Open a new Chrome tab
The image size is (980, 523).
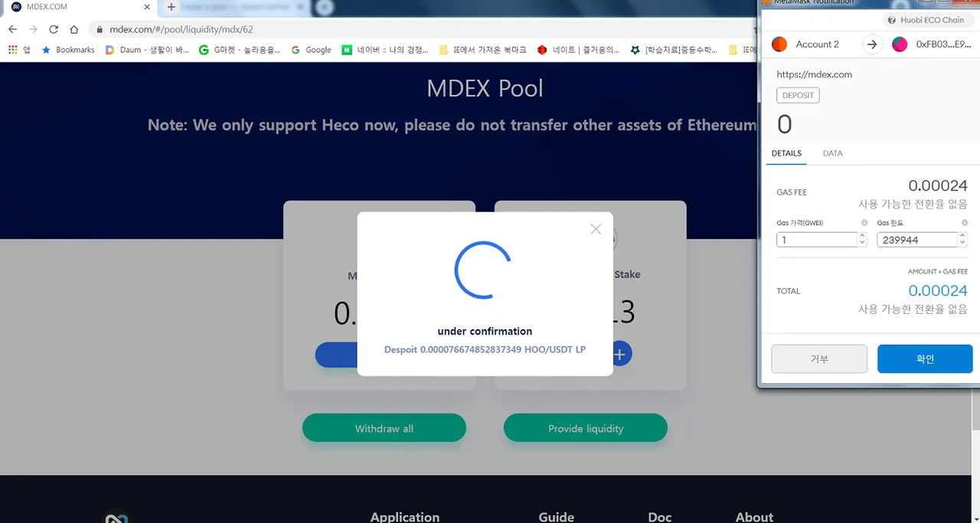171,7
